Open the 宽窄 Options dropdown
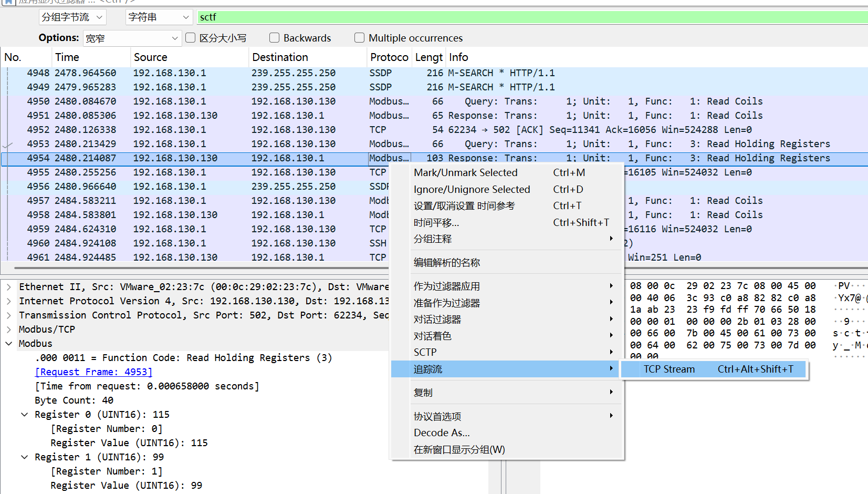Viewport: 868px width, 494px height. (132, 38)
